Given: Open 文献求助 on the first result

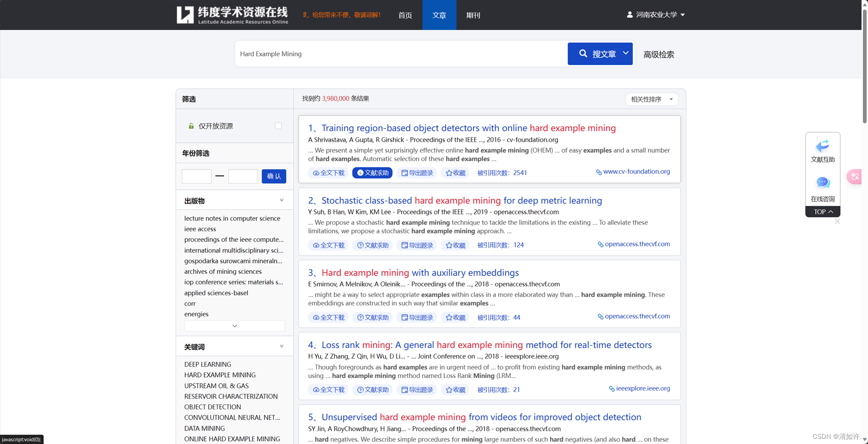Looking at the screenshot, I should pyautogui.click(x=372, y=173).
